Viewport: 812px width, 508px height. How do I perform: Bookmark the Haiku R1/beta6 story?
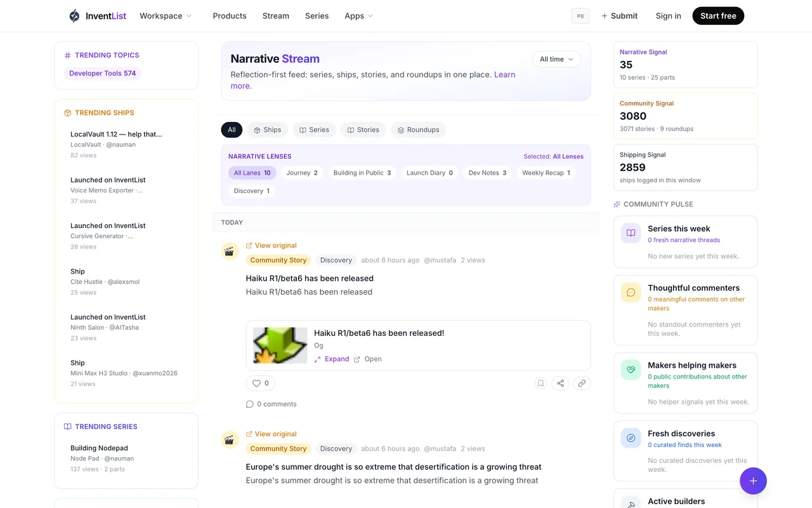click(x=540, y=383)
